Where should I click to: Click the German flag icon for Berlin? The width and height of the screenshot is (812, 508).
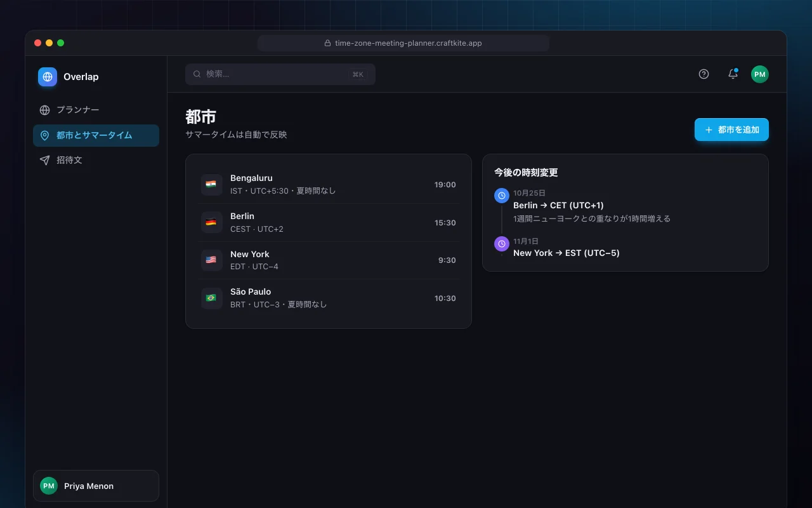[x=211, y=222]
